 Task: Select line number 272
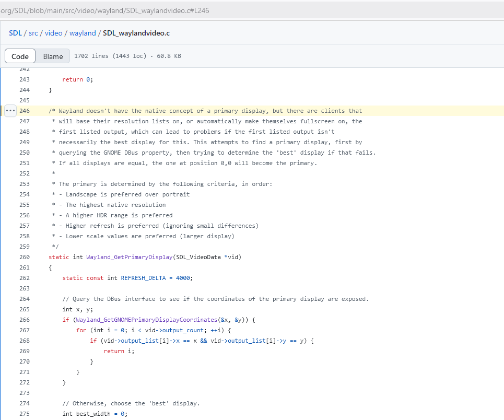click(25, 383)
